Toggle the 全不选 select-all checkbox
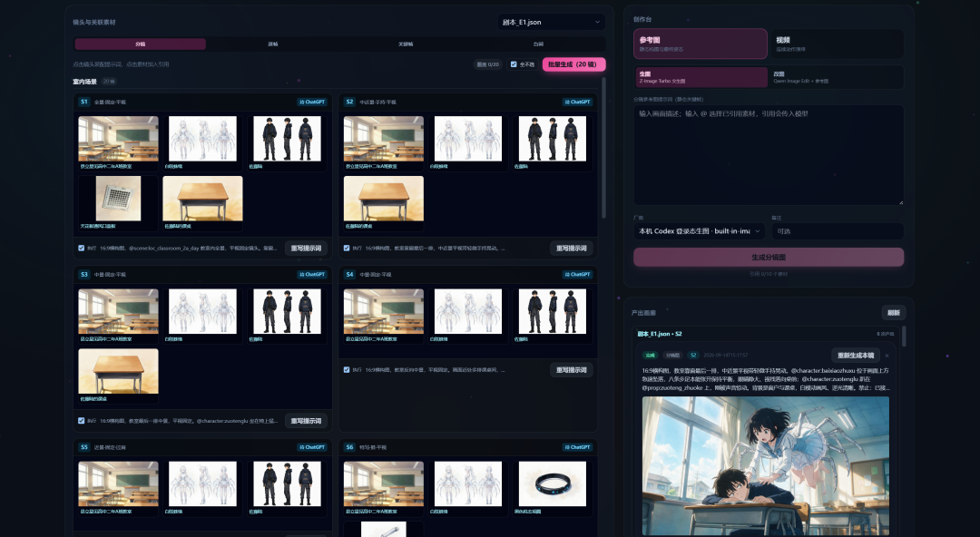The image size is (980, 537). [514, 64]
